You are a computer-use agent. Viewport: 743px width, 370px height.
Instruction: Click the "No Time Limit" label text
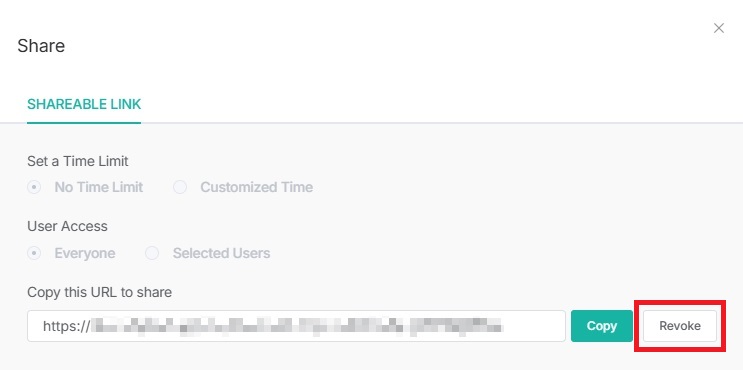tap(99, 187)
